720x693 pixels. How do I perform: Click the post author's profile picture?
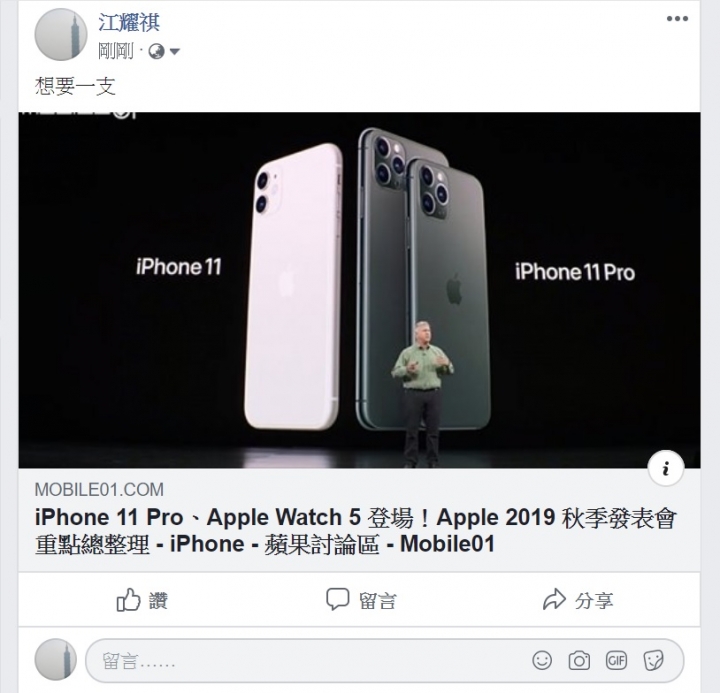point(61,34)
